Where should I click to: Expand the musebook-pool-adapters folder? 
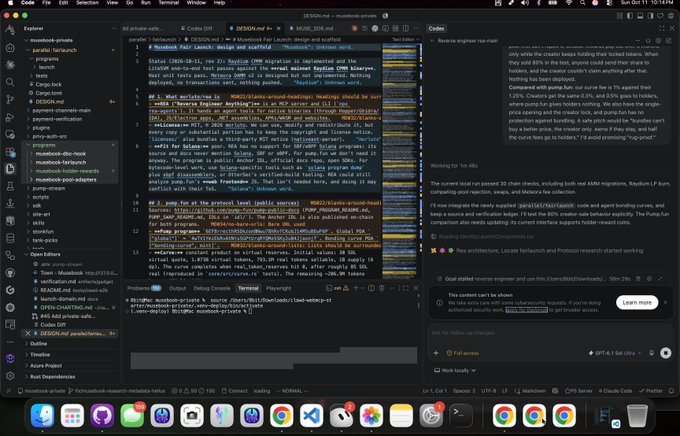click(x=66, y=180)
